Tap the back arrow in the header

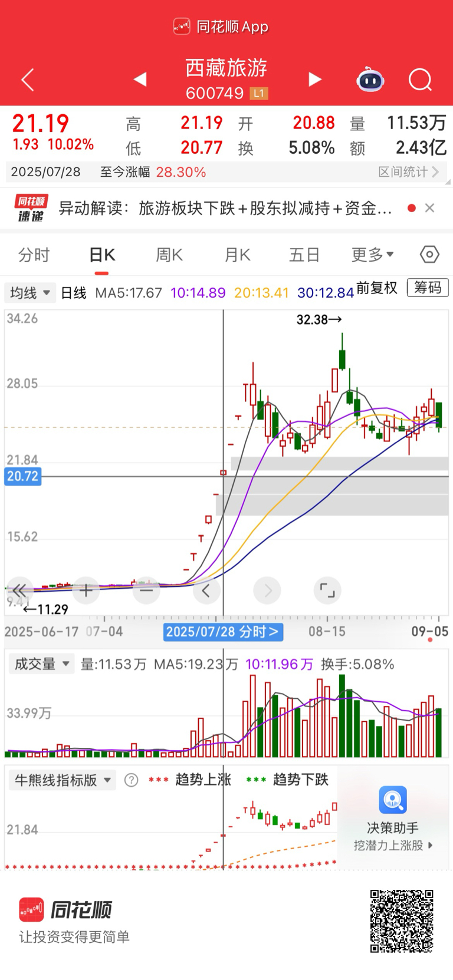28,80
